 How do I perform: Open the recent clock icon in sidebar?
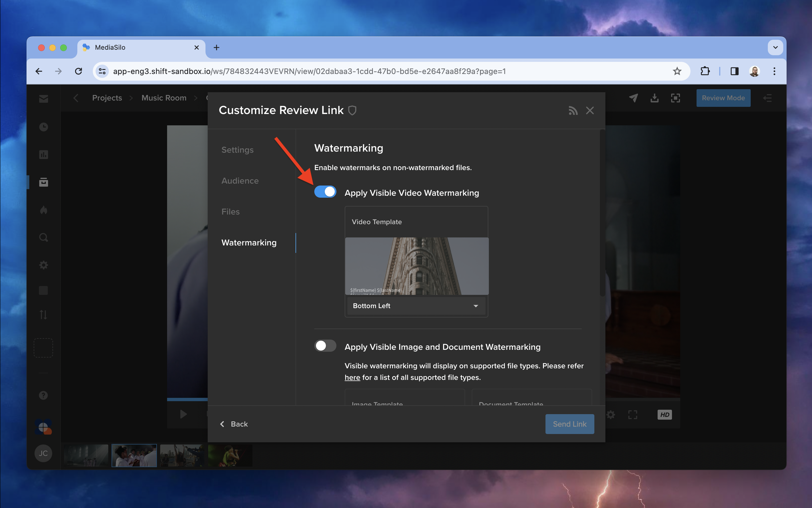[x=43, y=127]
